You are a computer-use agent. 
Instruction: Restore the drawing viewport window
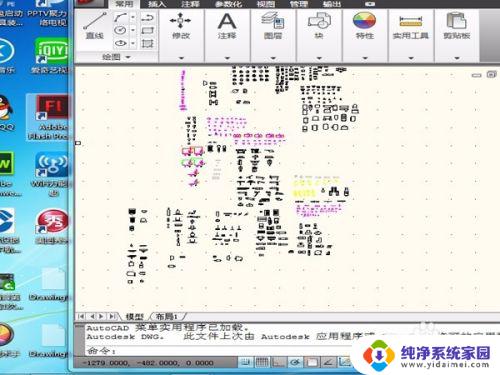(x=491, y=74)
